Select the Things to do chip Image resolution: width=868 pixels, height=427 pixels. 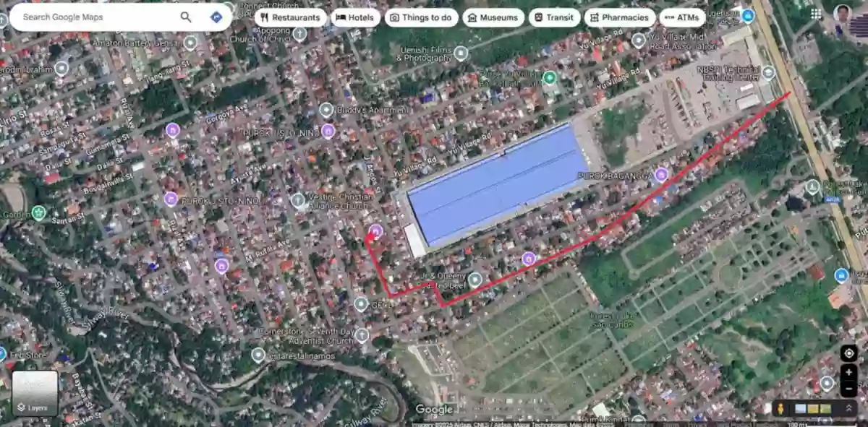pos(422,17)
